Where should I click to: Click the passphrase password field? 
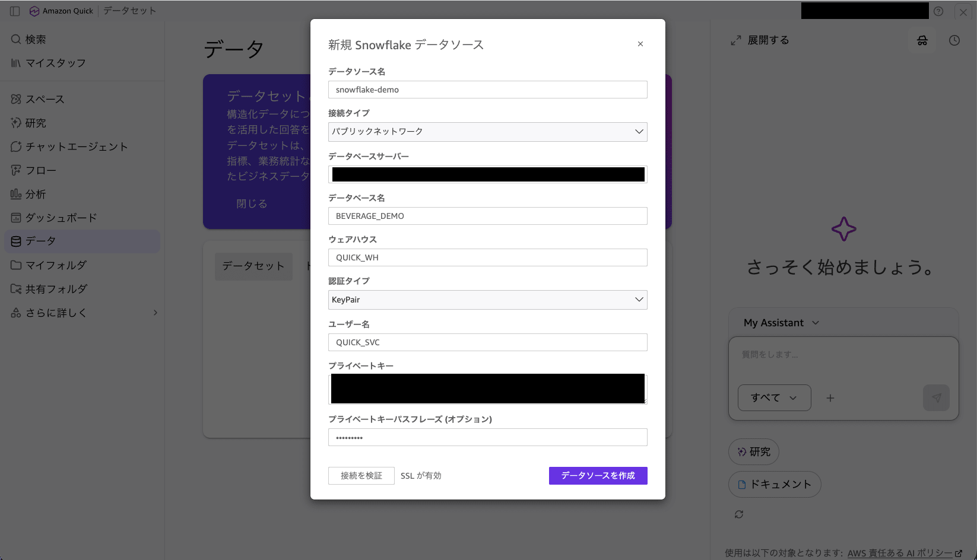488,437
